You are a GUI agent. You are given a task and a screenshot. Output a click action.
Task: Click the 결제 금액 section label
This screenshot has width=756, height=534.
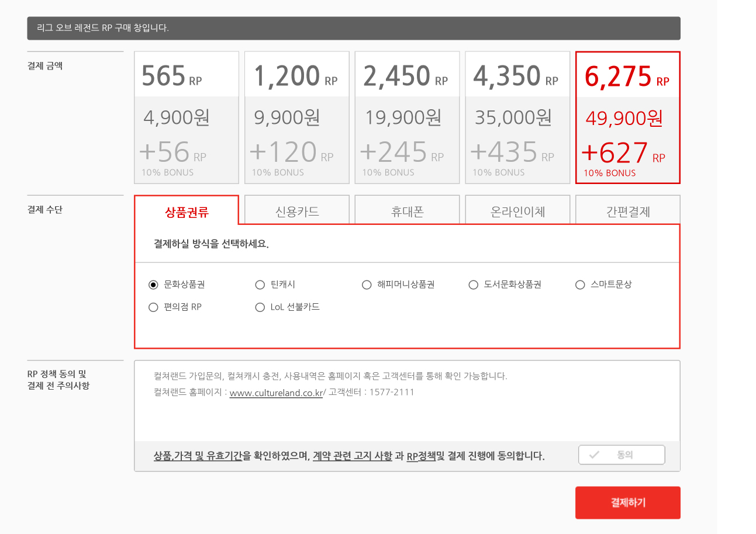45,66
